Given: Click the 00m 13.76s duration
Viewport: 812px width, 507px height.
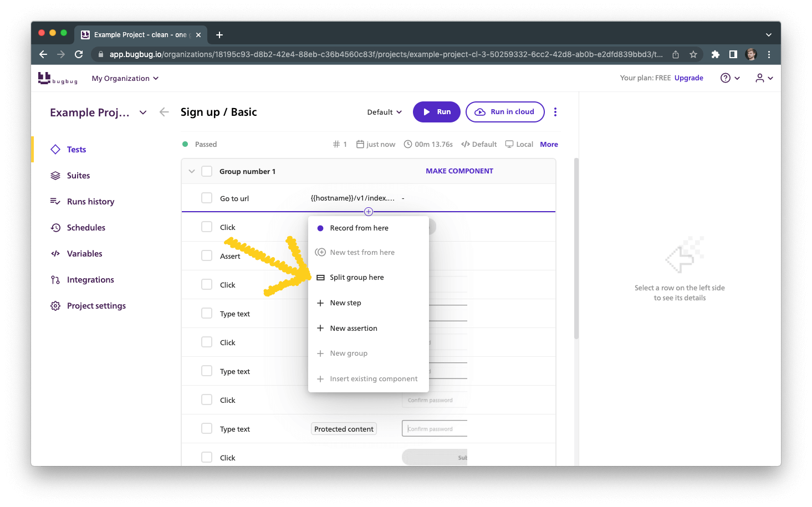Looking at the screenshot, I should point(433,144).
